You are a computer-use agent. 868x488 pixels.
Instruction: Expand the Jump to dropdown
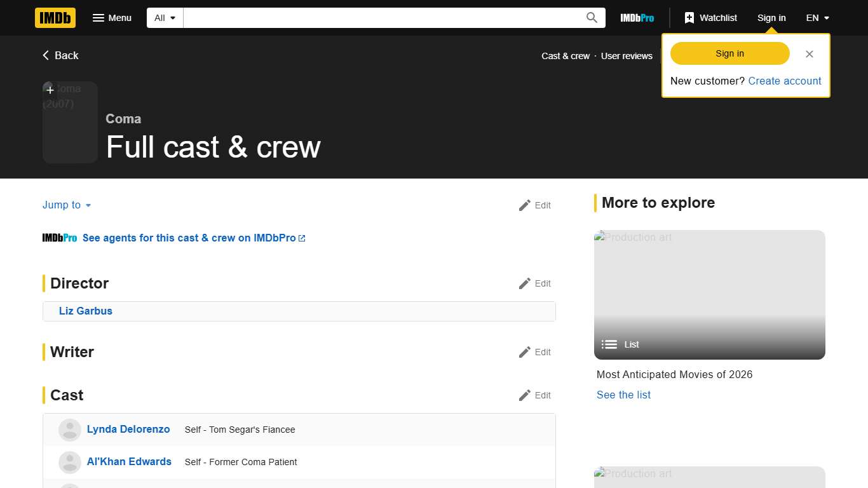[67, 205]
